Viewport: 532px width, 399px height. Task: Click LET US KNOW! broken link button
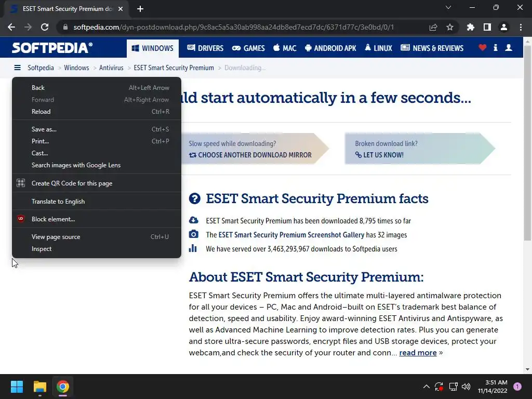click(x=379, y=155)
